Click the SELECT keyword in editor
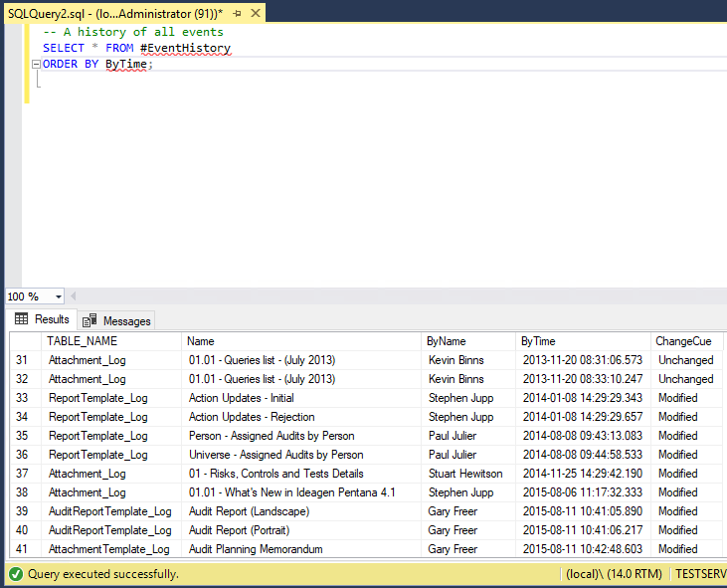This screenshot has width=727, height=588. point(64,48)
